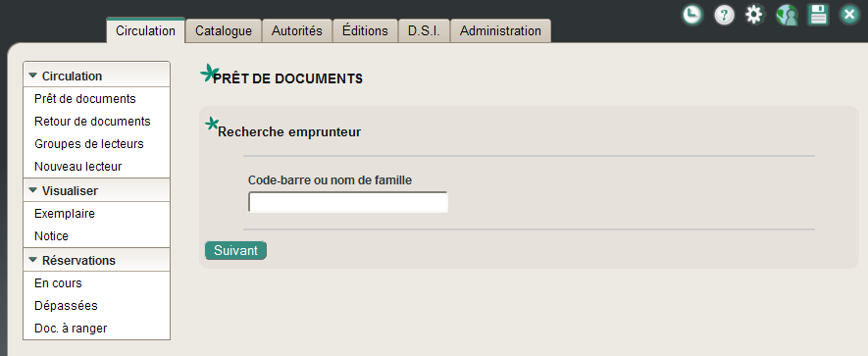868x356 pixels.
Task: Click the floppy disk save icon
Action: (x=818, y=15)
